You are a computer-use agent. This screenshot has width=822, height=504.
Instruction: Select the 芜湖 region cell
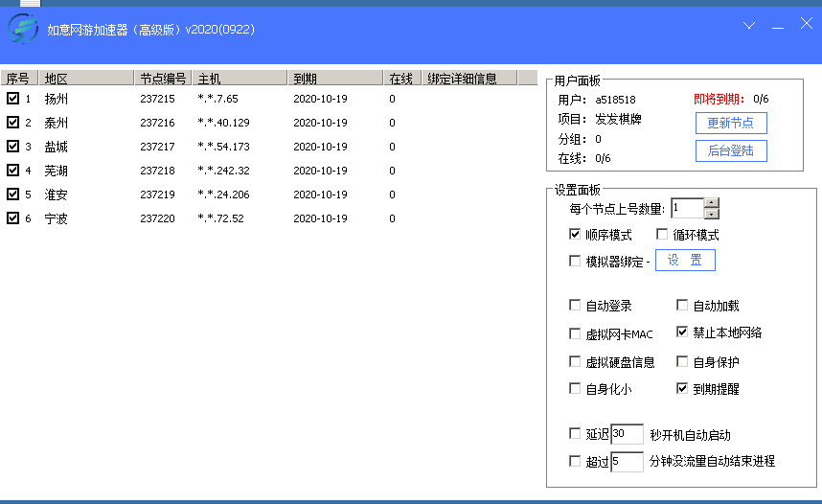point(57,171)
